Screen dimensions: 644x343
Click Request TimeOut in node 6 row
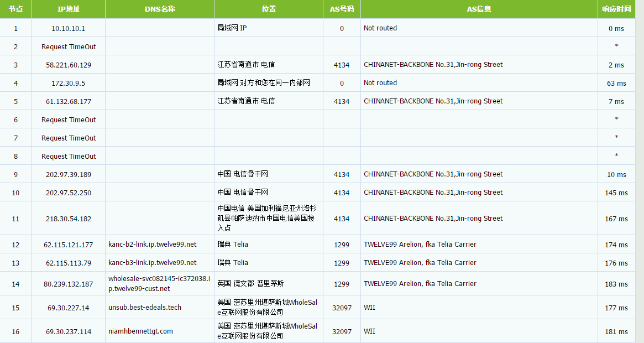(69, 119)
